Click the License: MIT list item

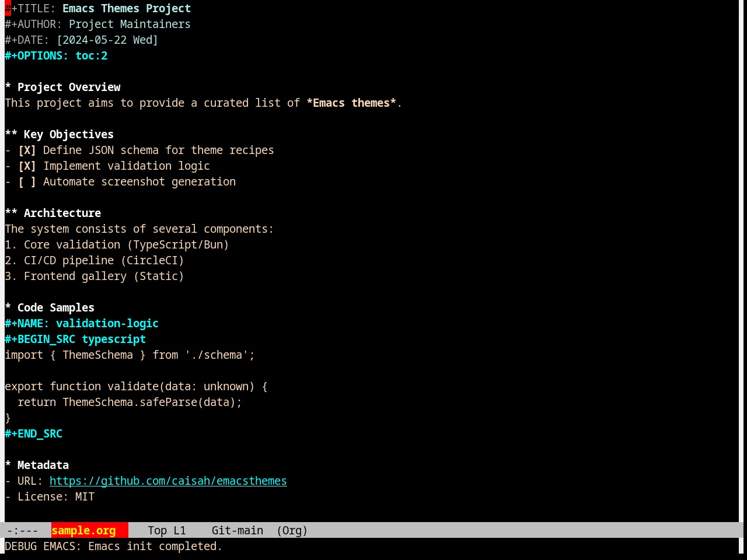pos(50,497)
